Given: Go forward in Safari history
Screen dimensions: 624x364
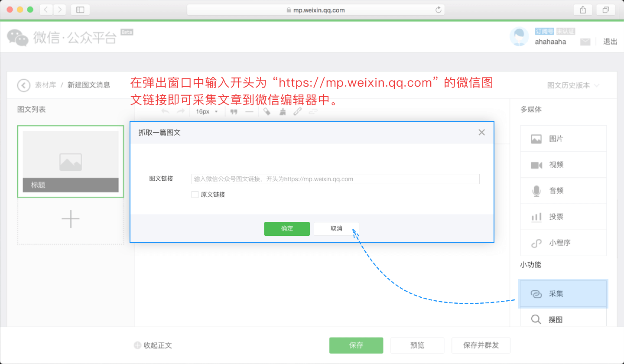Looking at the screenshot, I should 59,10.
